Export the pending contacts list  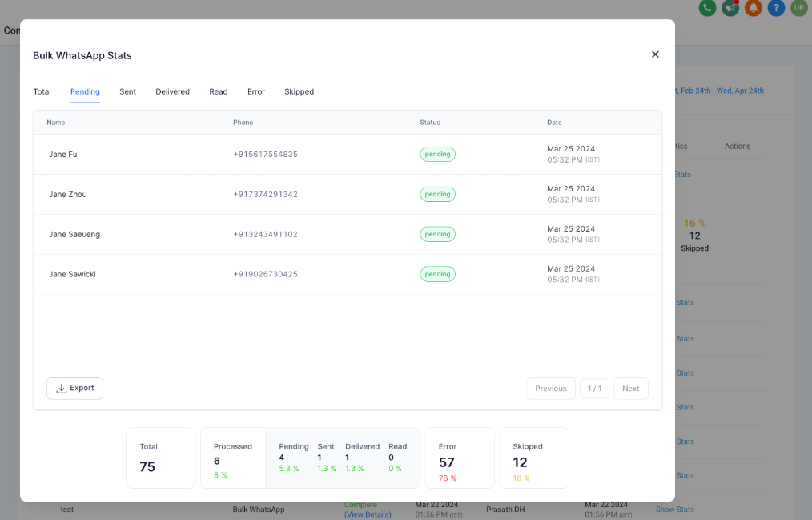[74, 389]
